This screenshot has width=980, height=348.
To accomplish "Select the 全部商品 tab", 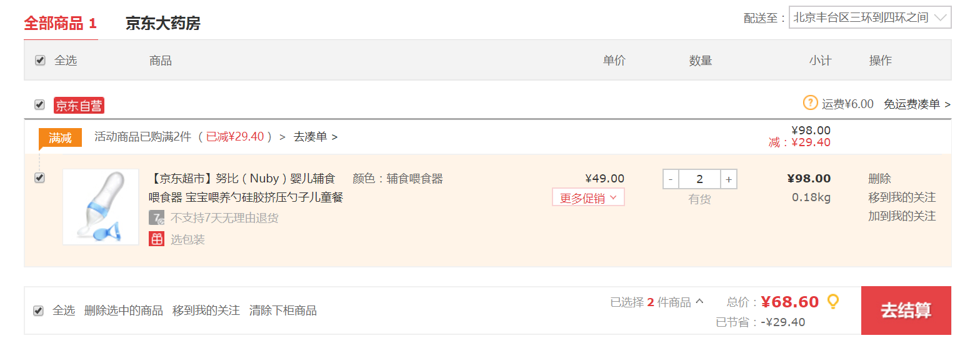I will tap(61, 24).
